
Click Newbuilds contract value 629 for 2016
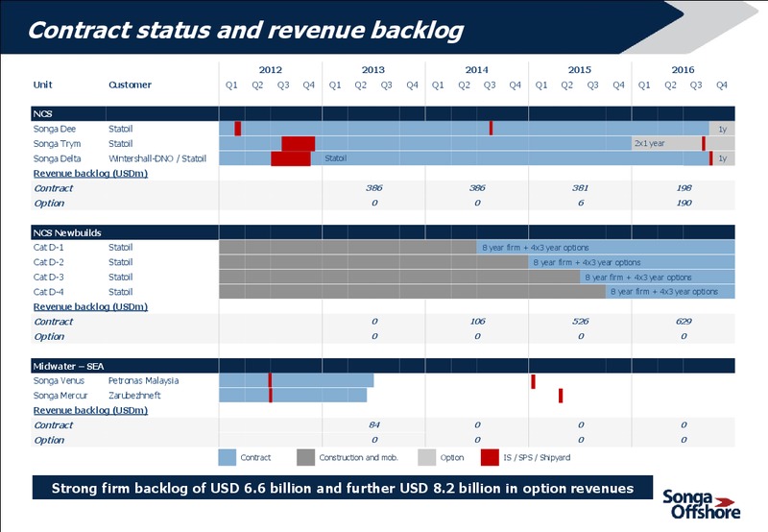[x=684, y=322]
